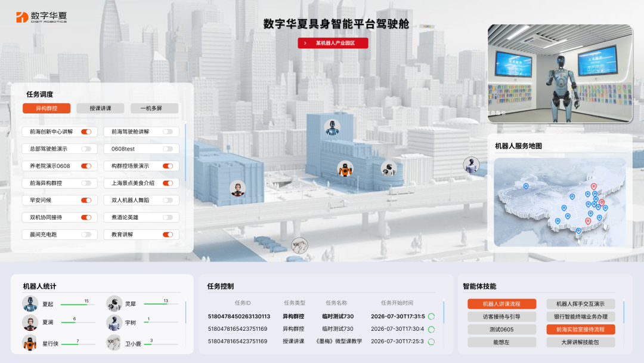This screenshot has width=644, height=363.
Task: Select 宇树's avatar in robot statistics
Action: pos(114,323)
